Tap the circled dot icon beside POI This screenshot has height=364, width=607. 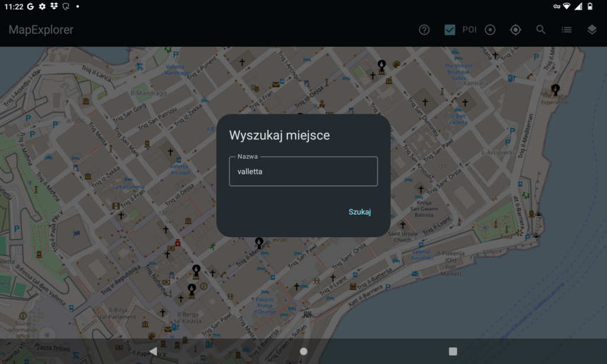(x=490, y=30)
